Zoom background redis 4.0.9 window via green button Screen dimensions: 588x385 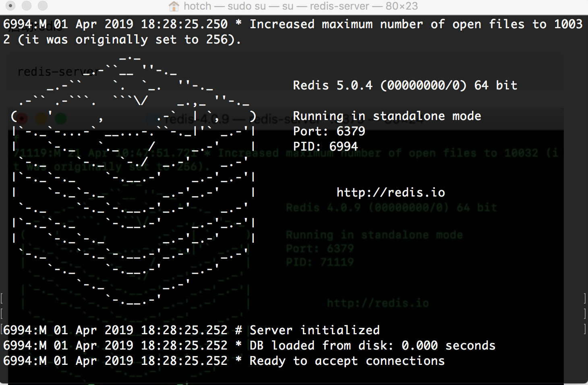[x=60, y=118]
